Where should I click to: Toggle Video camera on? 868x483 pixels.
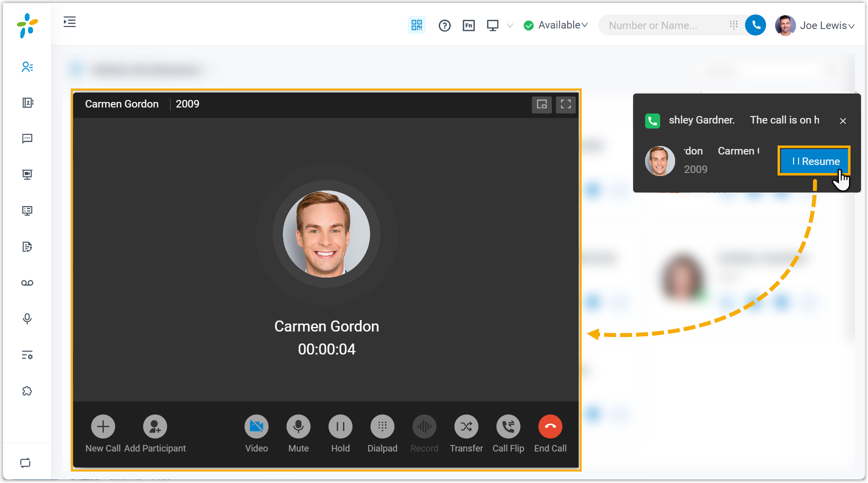click(256, 426)
